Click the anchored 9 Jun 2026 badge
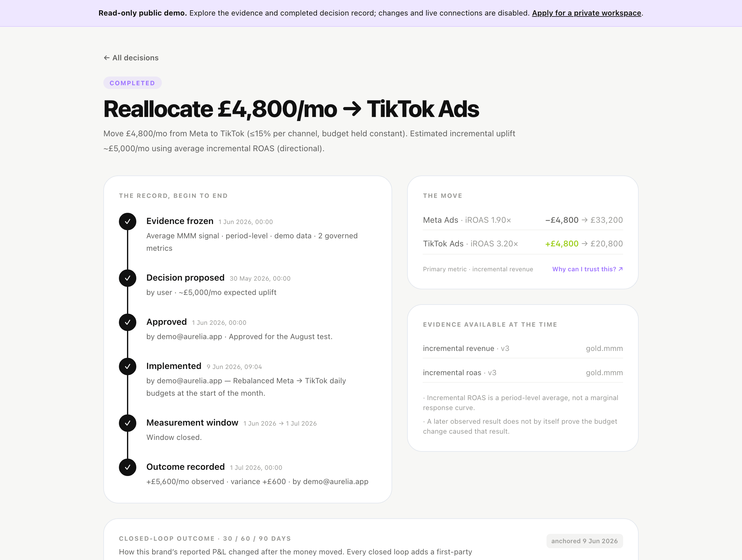The width and height of the screenshot is (742, 560). tap(584, 541)
